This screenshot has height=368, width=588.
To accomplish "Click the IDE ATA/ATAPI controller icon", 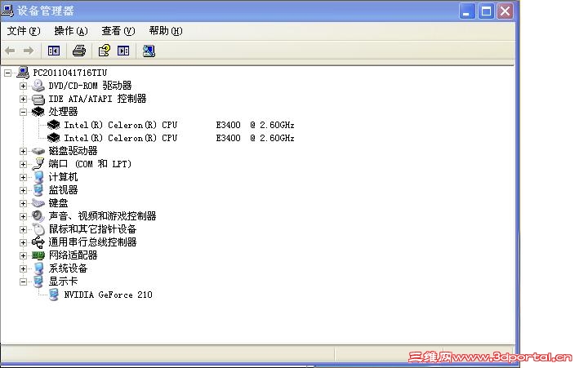I will click(38, 99).
